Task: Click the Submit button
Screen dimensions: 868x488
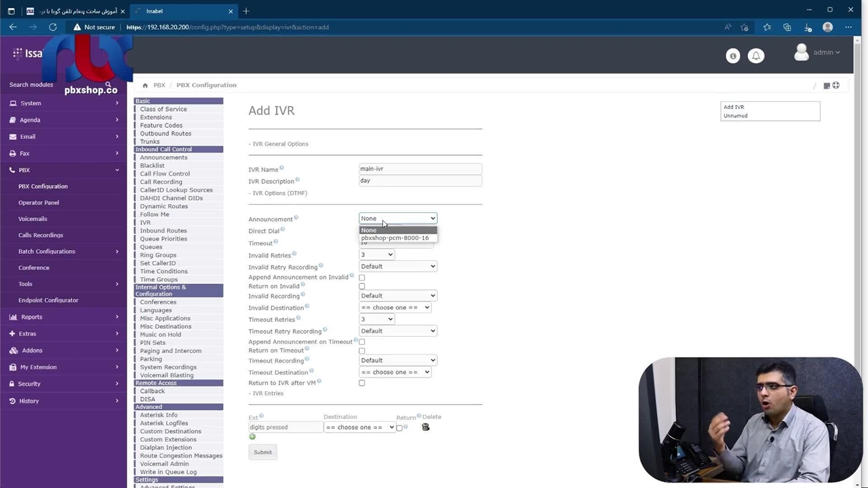Action: click(262, 452)
